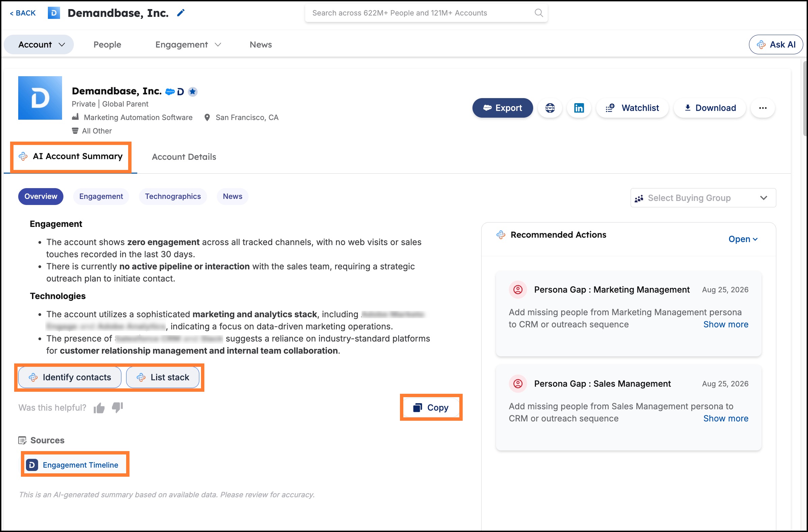This screenshot has width=808, height=532.
Task: Open the Engagement Timeline source link
Action: tap(81, 465)
